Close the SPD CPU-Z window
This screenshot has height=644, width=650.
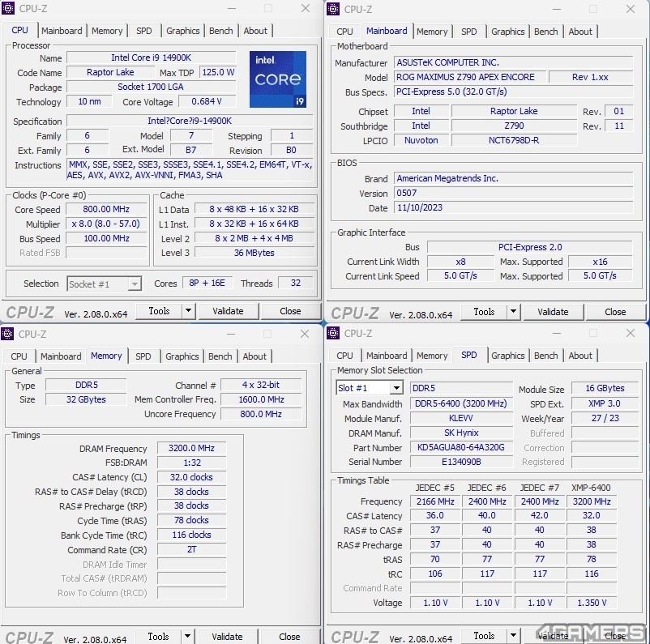630,333
